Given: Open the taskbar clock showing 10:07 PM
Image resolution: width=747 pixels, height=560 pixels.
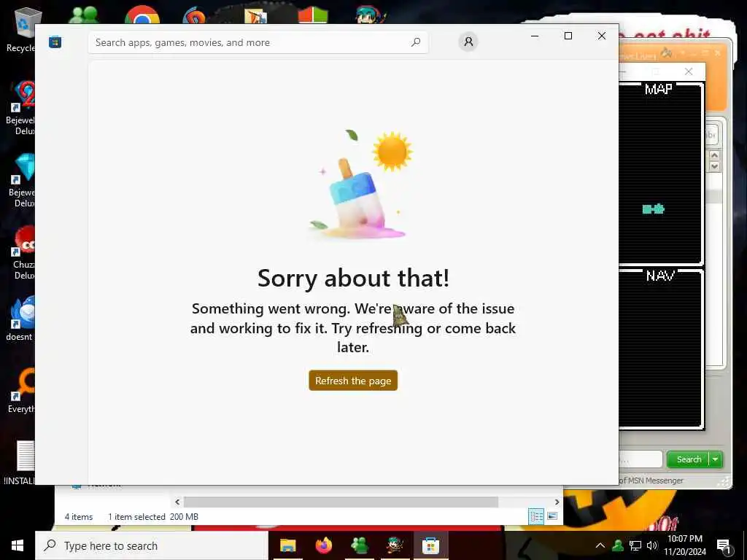Looking at the screenshot, I should click(684, 545).
